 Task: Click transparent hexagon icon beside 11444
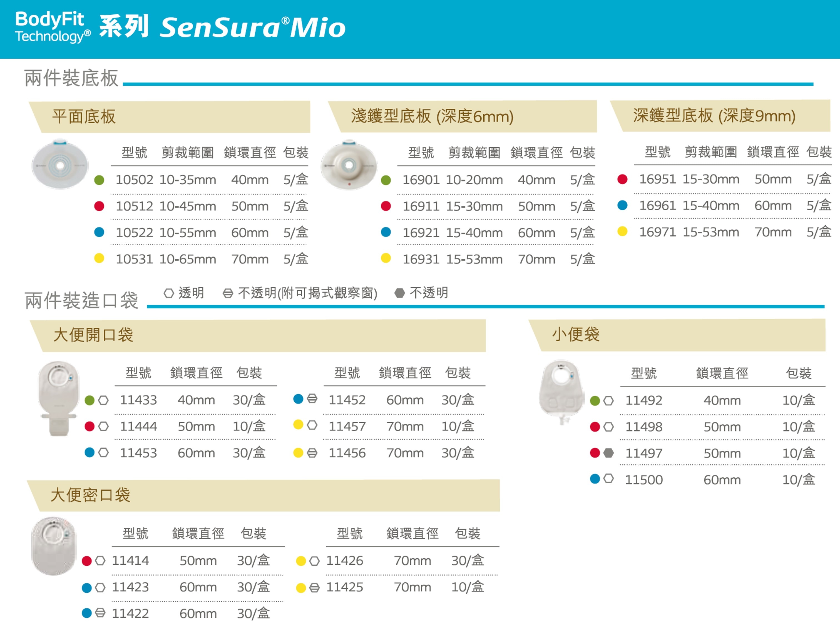point(103,426)
